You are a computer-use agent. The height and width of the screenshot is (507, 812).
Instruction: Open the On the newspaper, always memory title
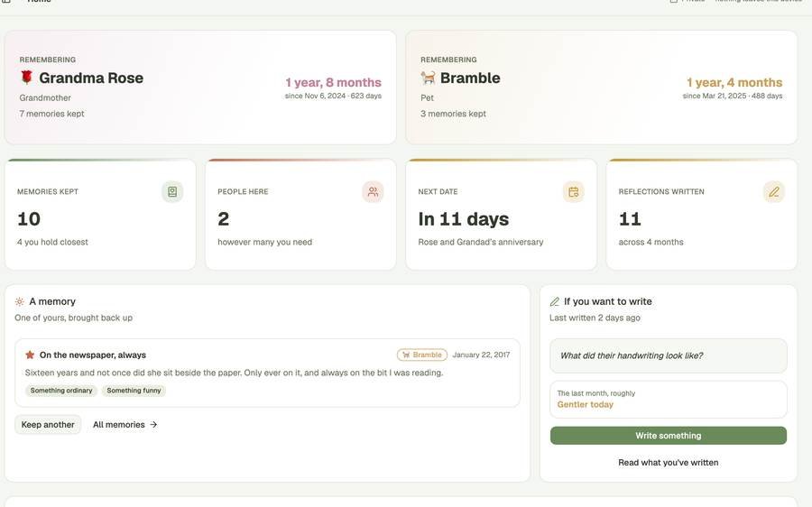[93, 355]
